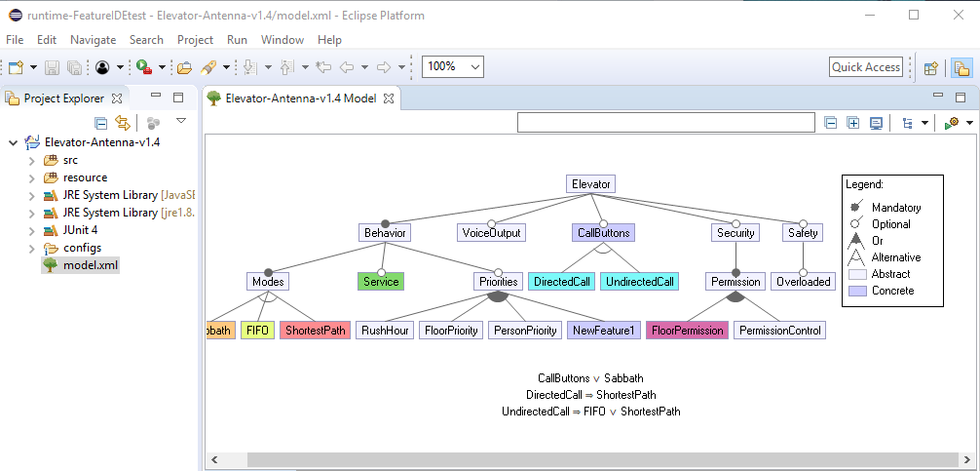Close the Project Explorer view tab
Screen dimensions: 980x471
pos(117,98)
